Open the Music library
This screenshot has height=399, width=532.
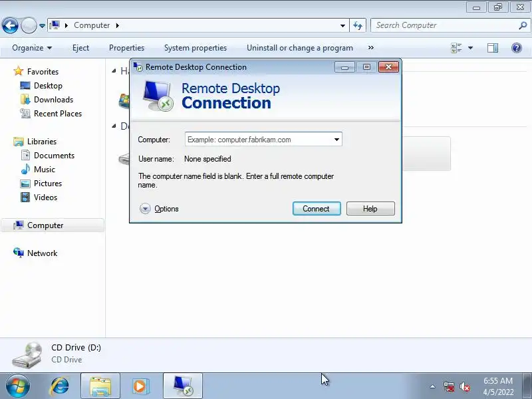click(x=45, y=170)
